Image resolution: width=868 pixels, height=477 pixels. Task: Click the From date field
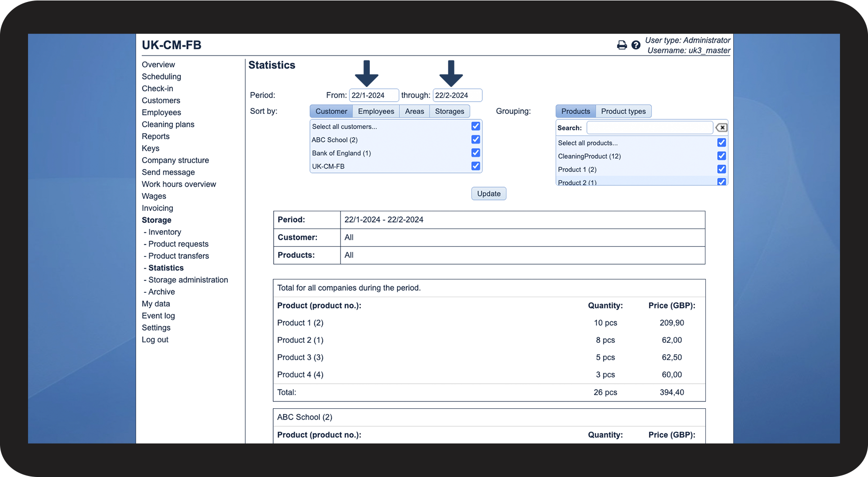373,95
